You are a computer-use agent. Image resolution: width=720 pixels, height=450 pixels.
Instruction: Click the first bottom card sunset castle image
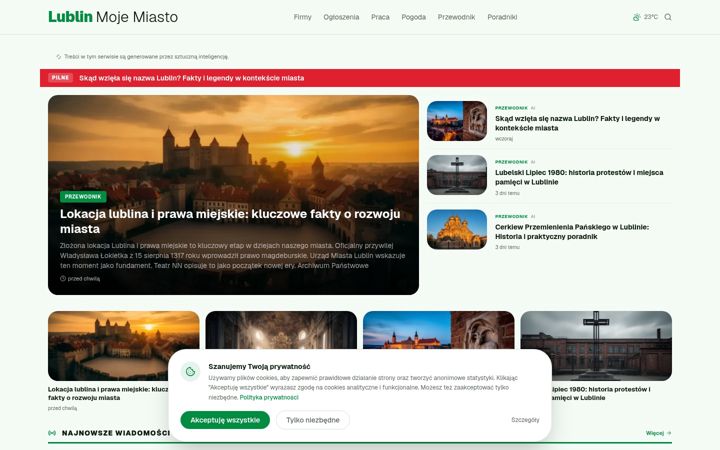(x=124, y=346)
